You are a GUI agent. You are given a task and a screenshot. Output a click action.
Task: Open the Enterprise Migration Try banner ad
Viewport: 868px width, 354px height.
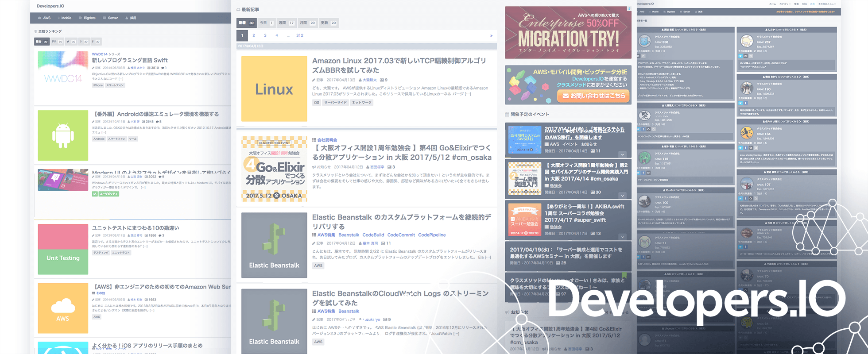[568, 32]
